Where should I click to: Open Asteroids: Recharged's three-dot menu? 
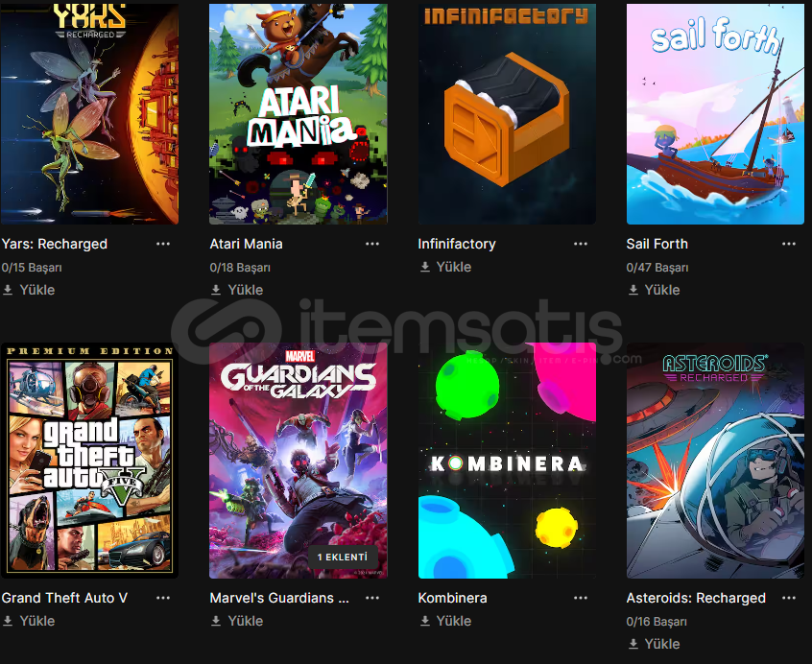(789, 598)
